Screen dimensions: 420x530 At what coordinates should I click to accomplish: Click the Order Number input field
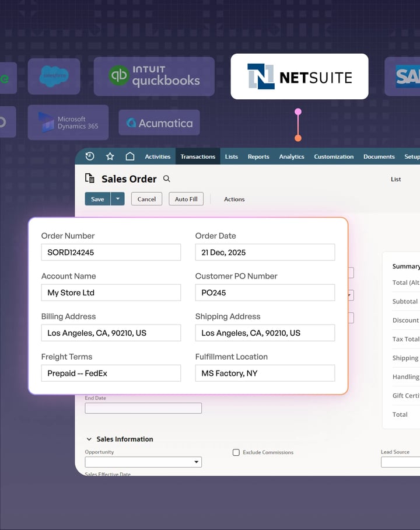[x=111, y=253]
